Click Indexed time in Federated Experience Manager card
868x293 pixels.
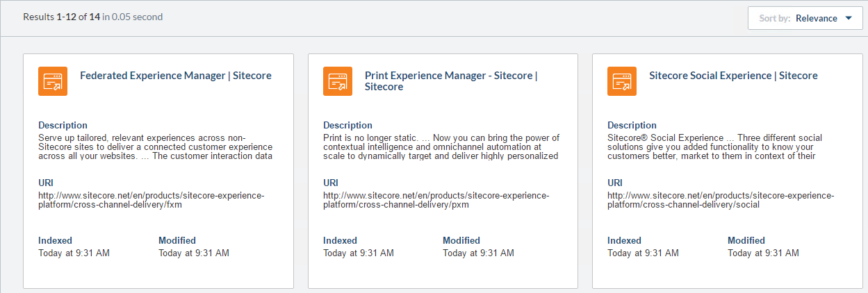[74, 253]
